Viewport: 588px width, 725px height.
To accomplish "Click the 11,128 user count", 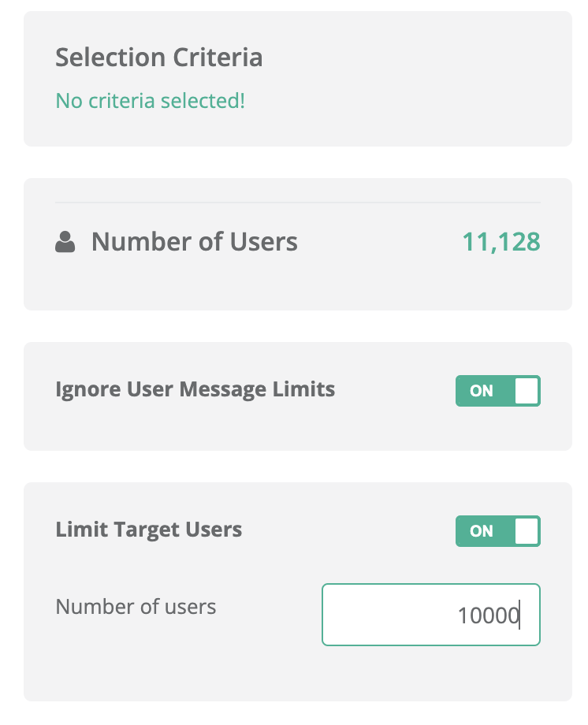I will pos(501,242).
